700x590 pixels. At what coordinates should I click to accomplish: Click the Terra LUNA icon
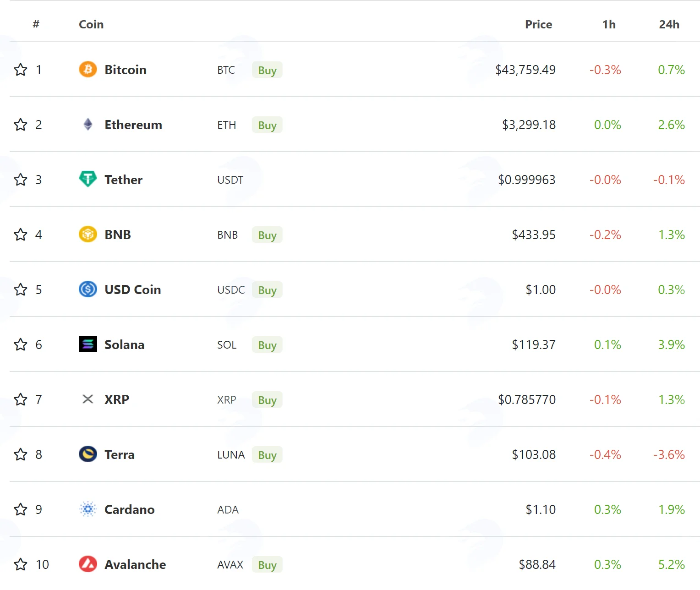pyautogui.click(x=88, y=454)
